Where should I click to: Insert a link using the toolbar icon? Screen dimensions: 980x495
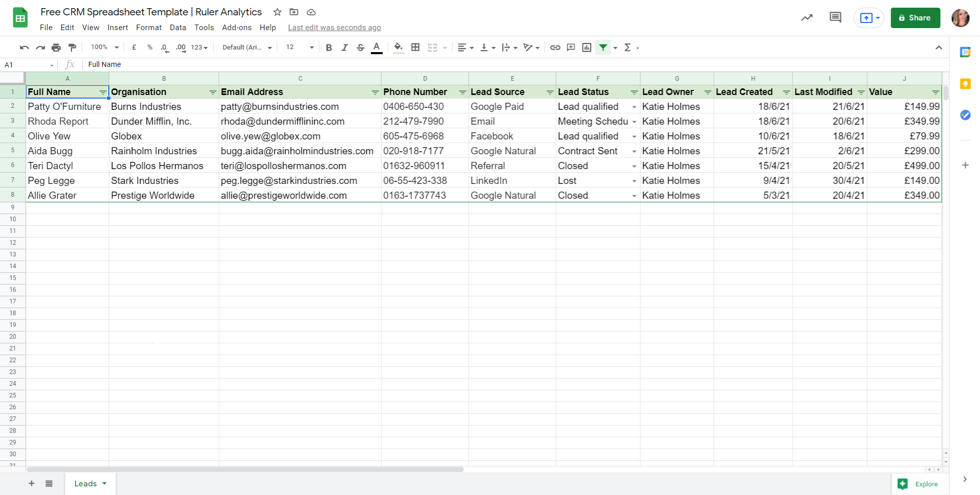(x=555, y=47)
